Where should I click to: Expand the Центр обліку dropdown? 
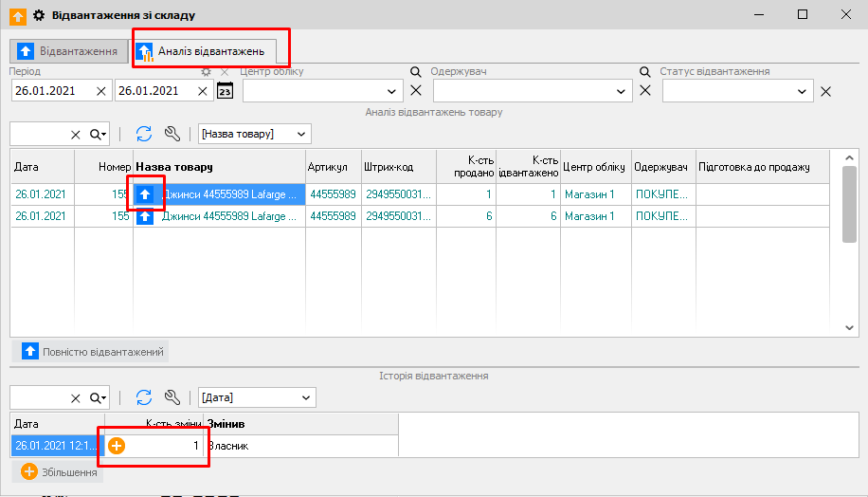pos(392,91)
